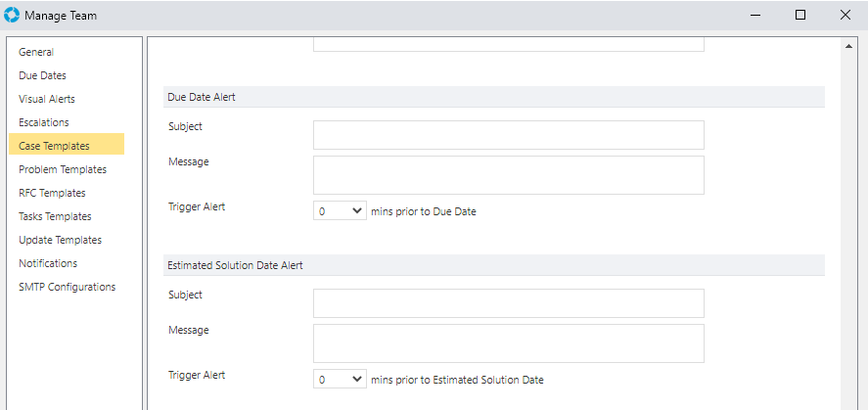Switch to Problem Templates
Image resolution: width=868 pixels, height=410 pixels.
click(x=63, y=169)
